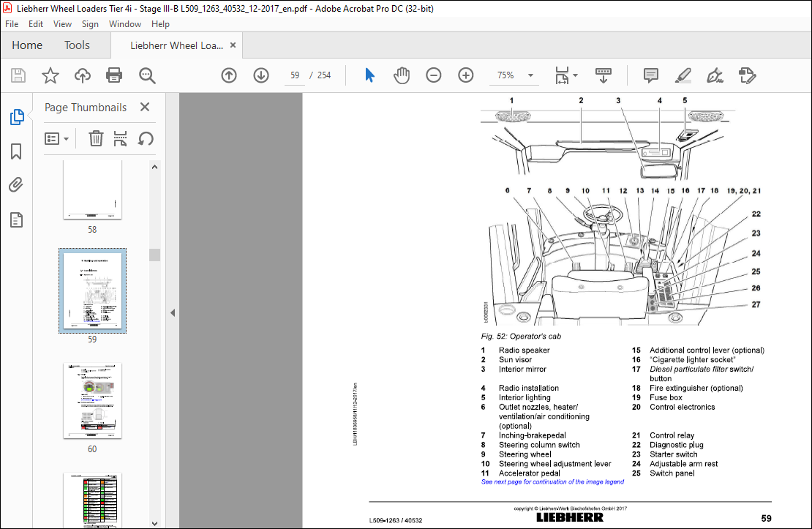The image size is (812, 529).
Task: Follow the 'See next page for continuation' link
Action: click(552, 482)
